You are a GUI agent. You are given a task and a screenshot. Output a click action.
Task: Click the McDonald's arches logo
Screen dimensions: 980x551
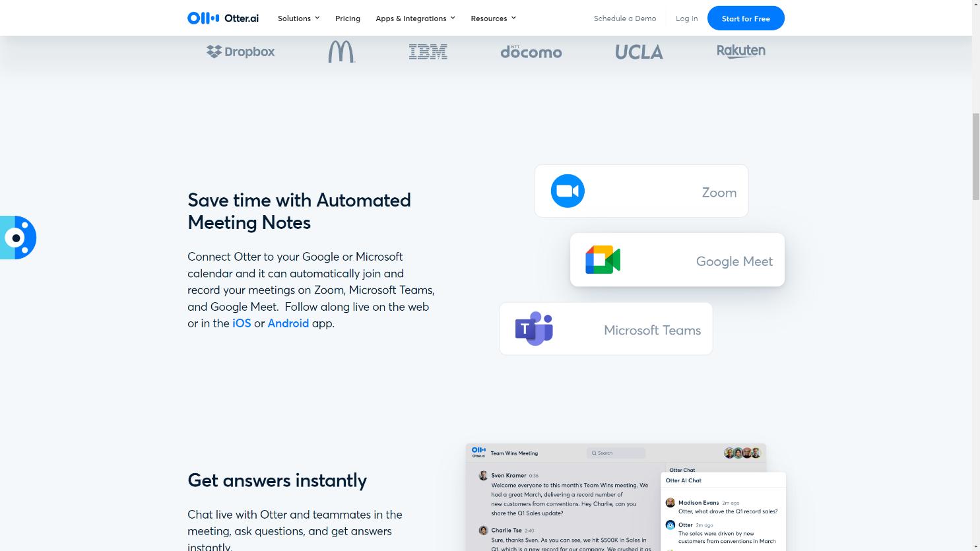341,51
